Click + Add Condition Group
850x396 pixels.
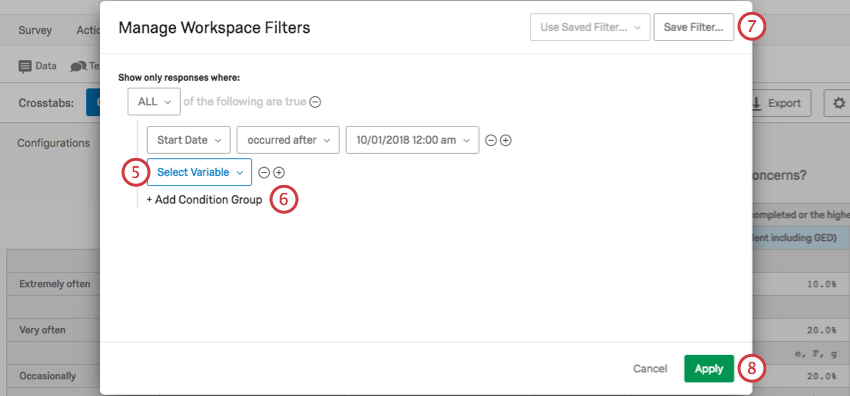pyautogui.click(x=204, y=200)
